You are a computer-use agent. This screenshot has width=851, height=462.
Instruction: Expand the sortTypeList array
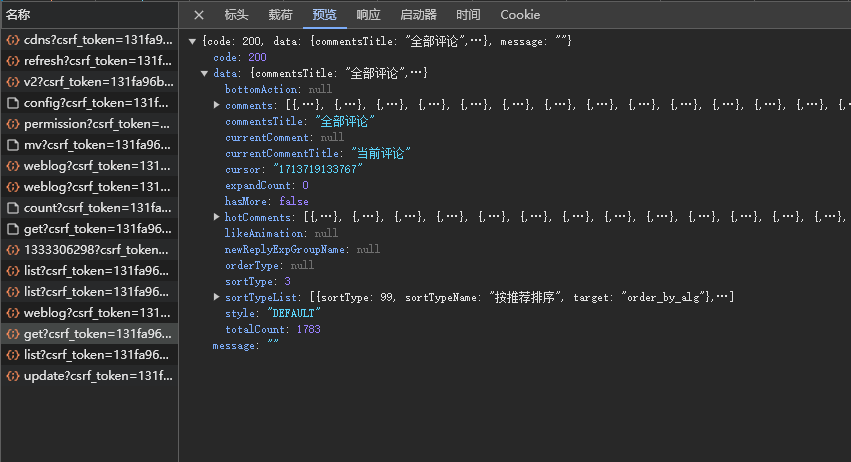coord(217,297)
